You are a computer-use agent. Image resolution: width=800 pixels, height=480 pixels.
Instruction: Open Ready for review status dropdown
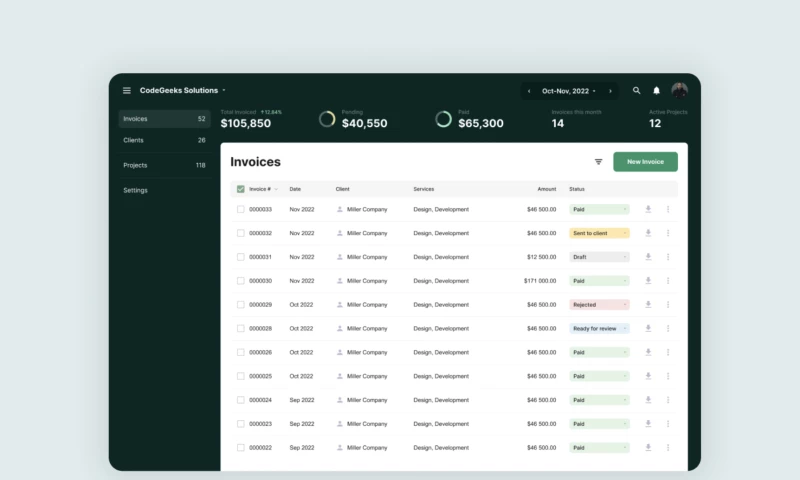(599, 329)
